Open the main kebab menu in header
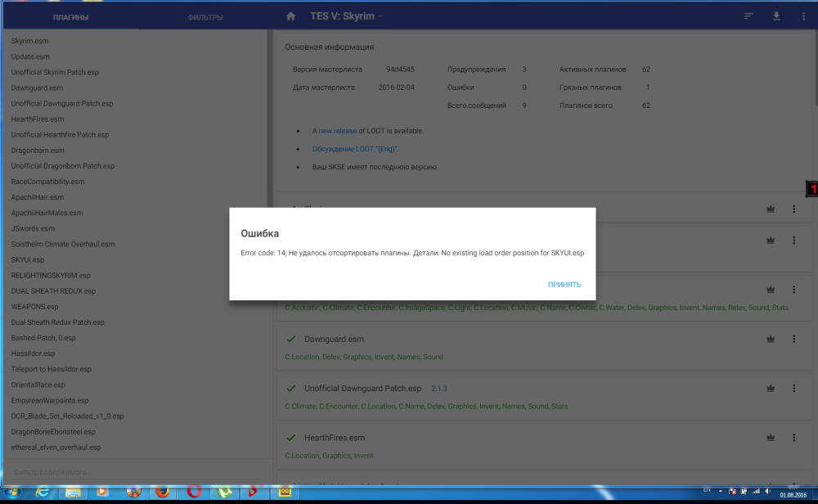The image size is (818, 504). (803, 16)
